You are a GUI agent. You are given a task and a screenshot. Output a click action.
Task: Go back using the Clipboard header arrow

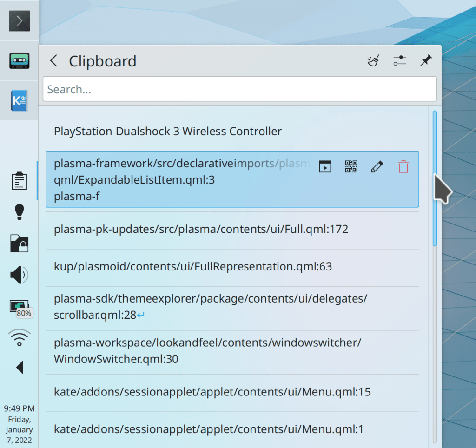pos(54,61)
